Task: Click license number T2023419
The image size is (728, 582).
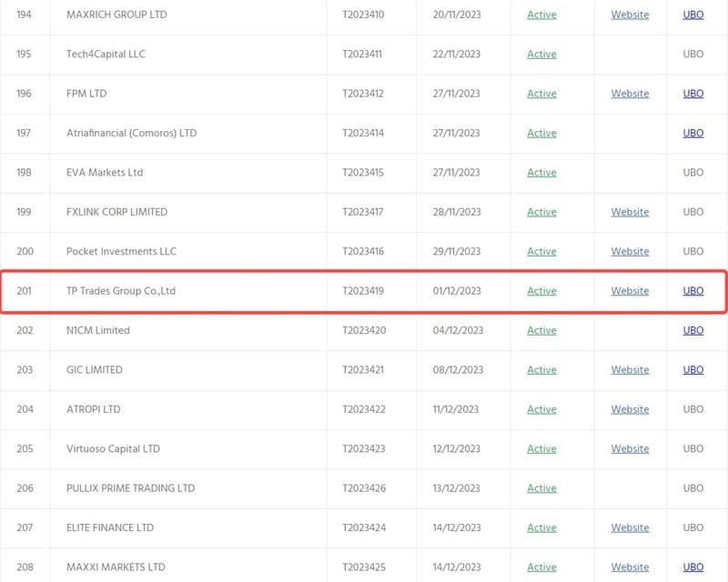Action: [x=363, y=291]
